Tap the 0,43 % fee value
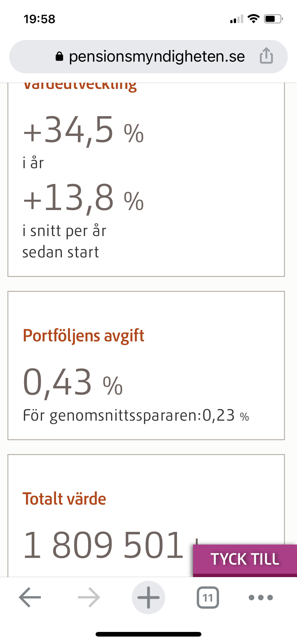 73,383
